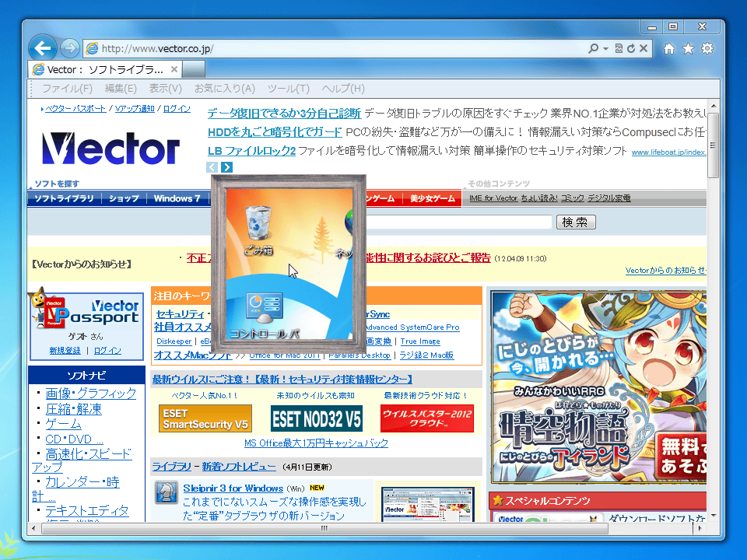Open IME for Vector link

point(493,198)
